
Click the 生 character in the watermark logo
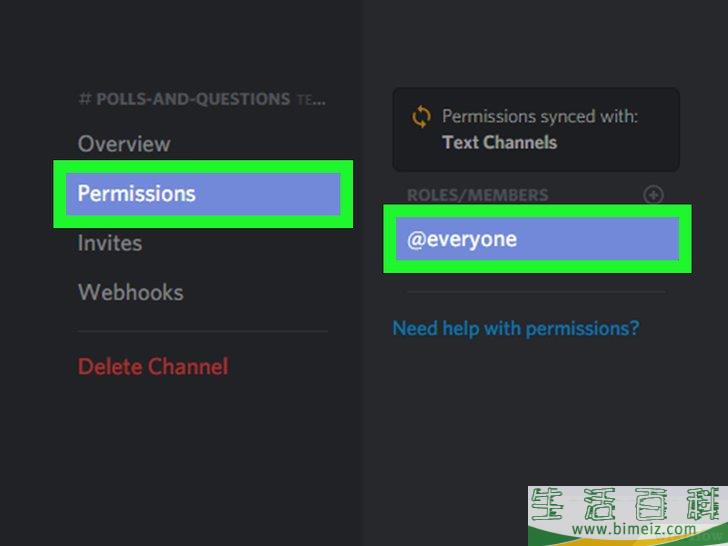pyautogui.click(x=547, y=504)
